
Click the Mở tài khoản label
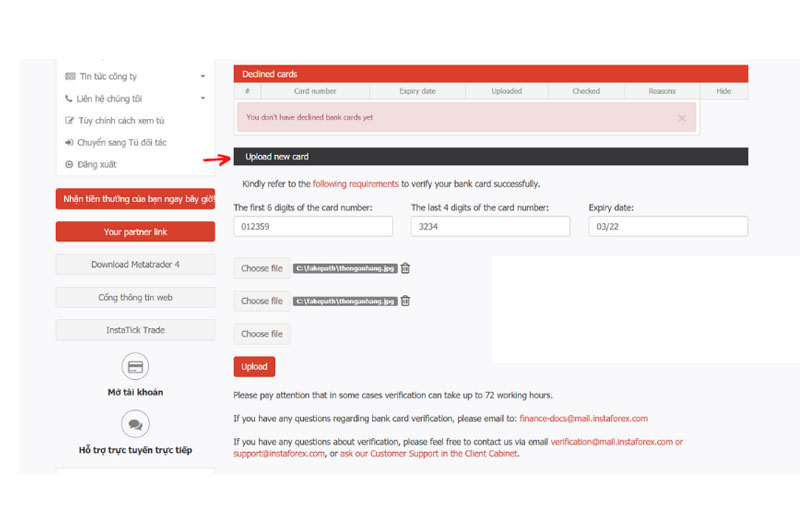135,392
